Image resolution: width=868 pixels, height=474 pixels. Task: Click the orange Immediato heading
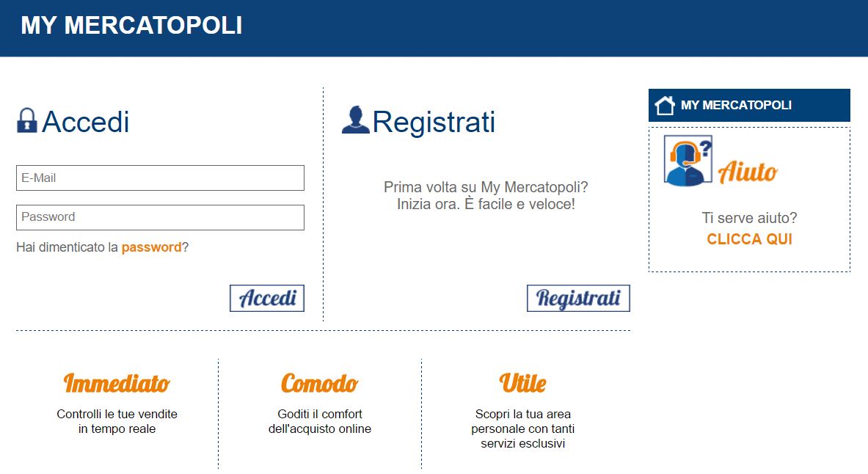[x=117, y=383]
